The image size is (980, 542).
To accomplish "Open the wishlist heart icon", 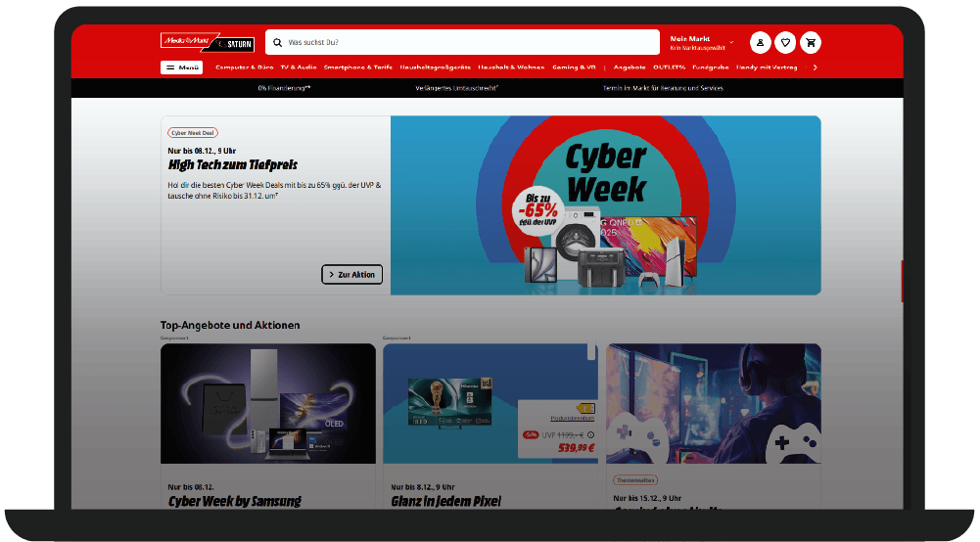I will pyautogui.click(x=785, y=42).
